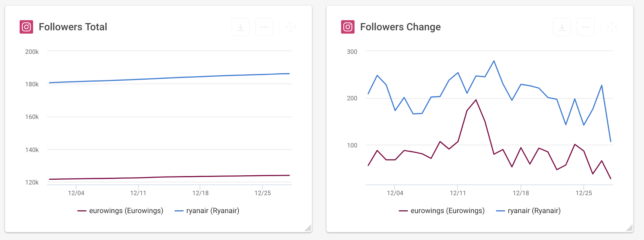Click the Followers Total chart title
The height and width of the screenshot is (240, 644).
[x=73, y=27]
